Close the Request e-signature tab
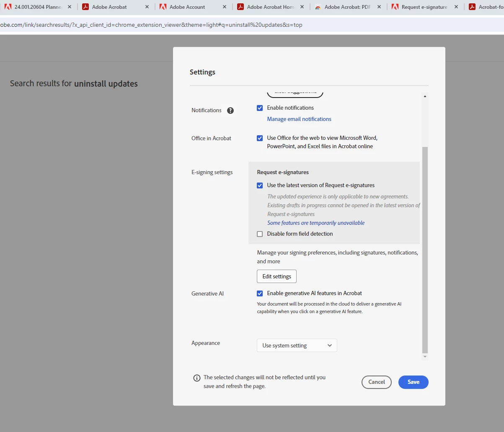The height and width of the screenshot is (432, 504). coord(456,7)
